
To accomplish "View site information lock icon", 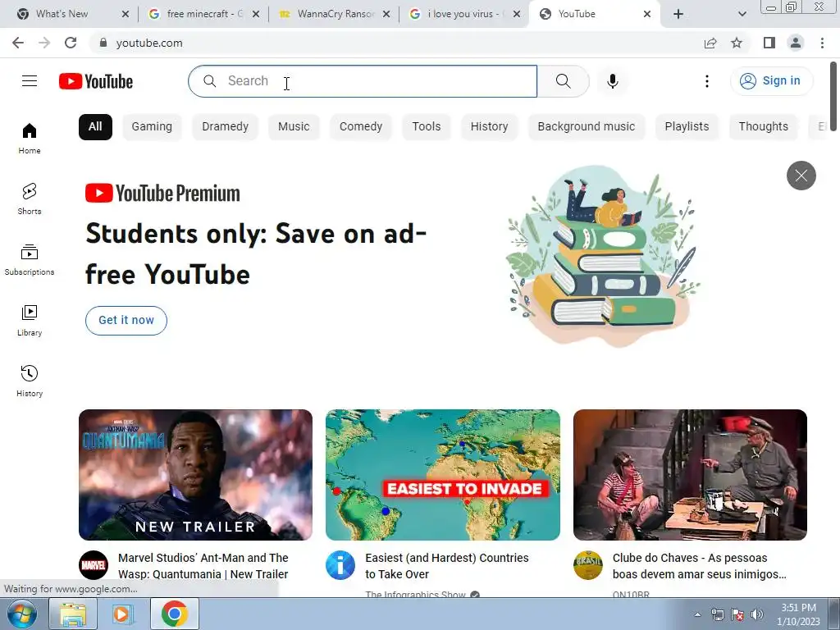I will tap(103, 43).
